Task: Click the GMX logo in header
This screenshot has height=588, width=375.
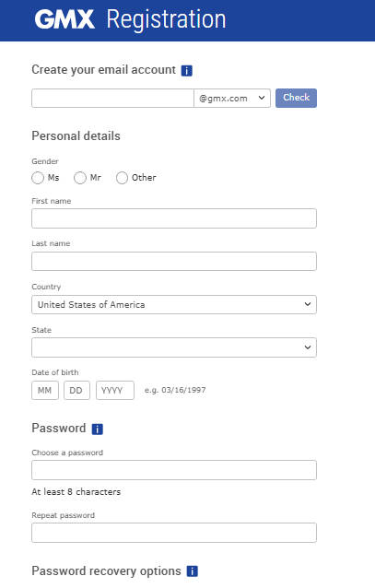Action: click(x=64, y=19)
